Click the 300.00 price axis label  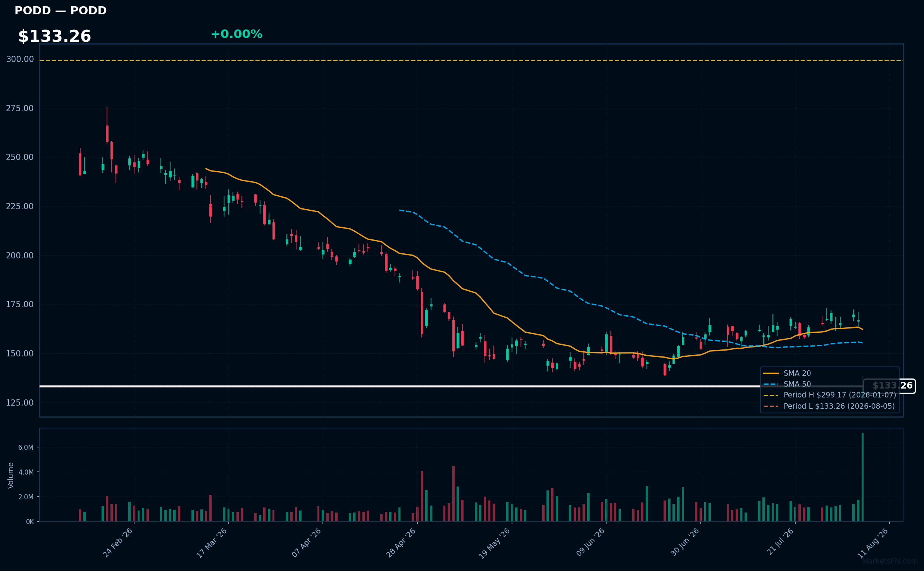coord(20,59)
